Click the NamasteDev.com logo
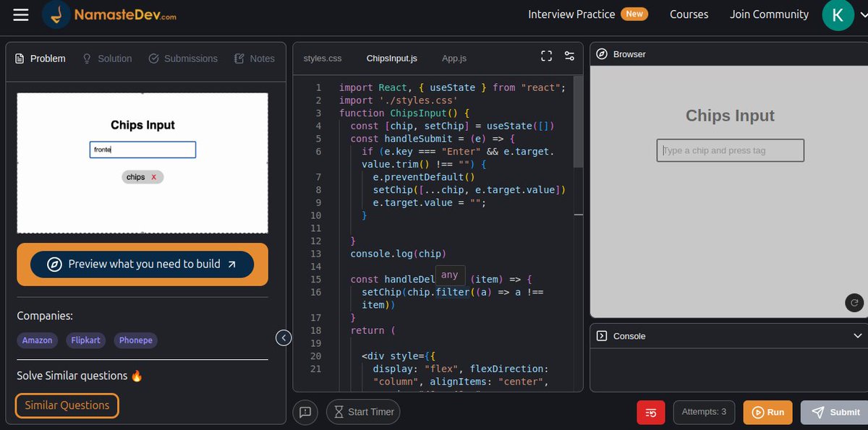 pyautogui.click(x=109, y=14)
